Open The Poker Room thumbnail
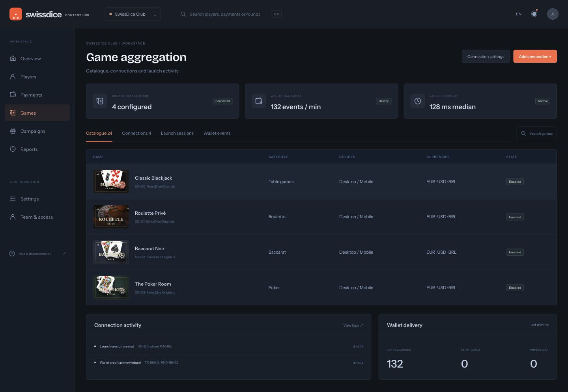Viewport: 568px width, 392px height. coord(111,288)
